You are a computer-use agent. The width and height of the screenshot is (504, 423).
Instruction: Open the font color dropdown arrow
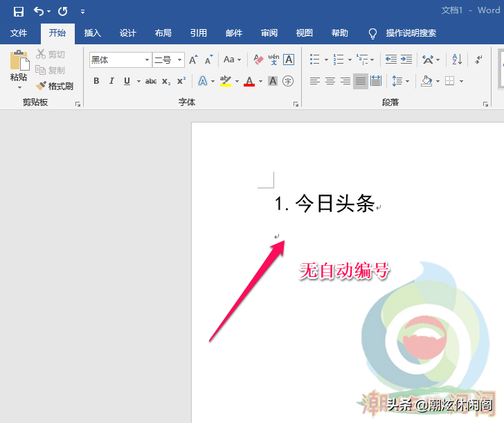point(260,81)
